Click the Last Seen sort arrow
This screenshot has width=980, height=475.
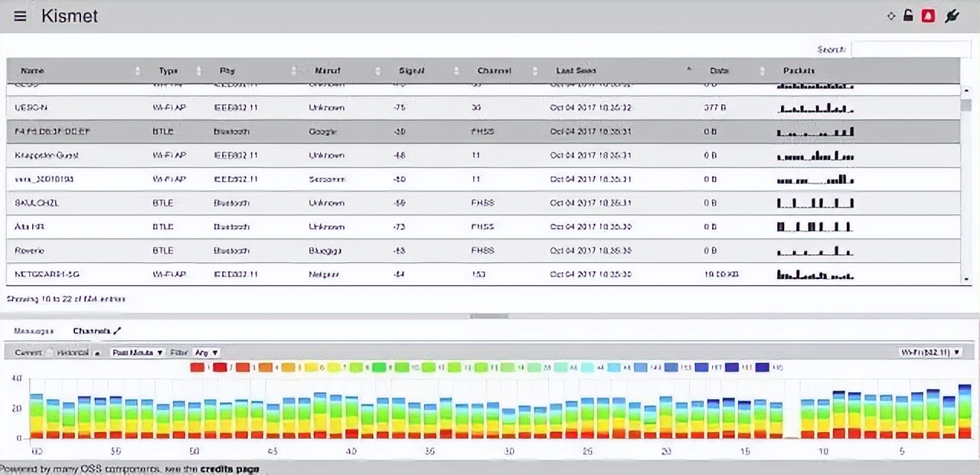coord(688,70)
